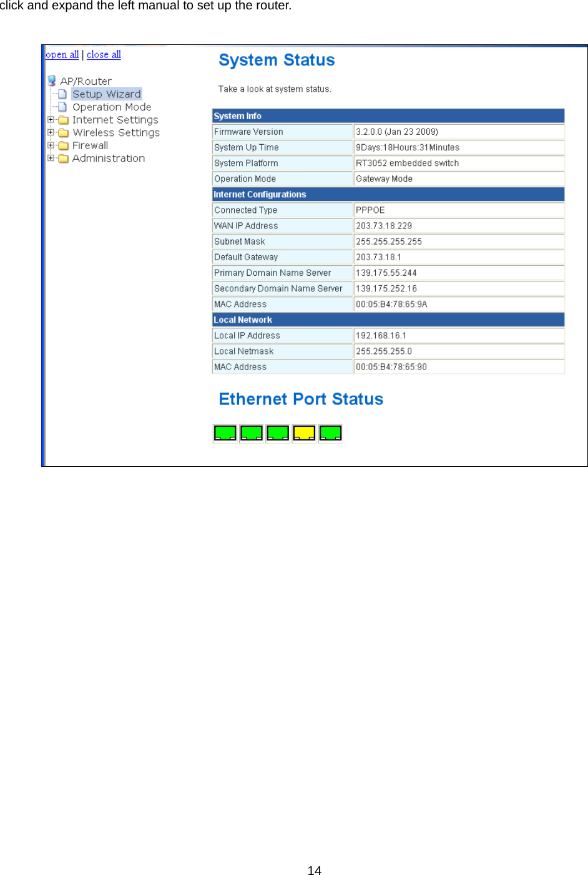Screen dimensions: 588x875
Task: Click the Local IP Address label
Action: 247,335
